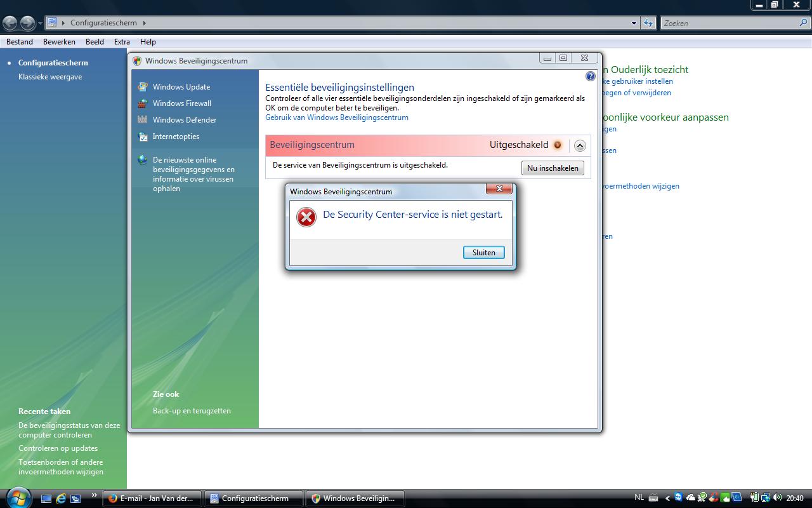Image resolution: width=812 pixels, height=508 pixels.
Task: Click the Refresh button beside address bar
Action: point(648,23)
